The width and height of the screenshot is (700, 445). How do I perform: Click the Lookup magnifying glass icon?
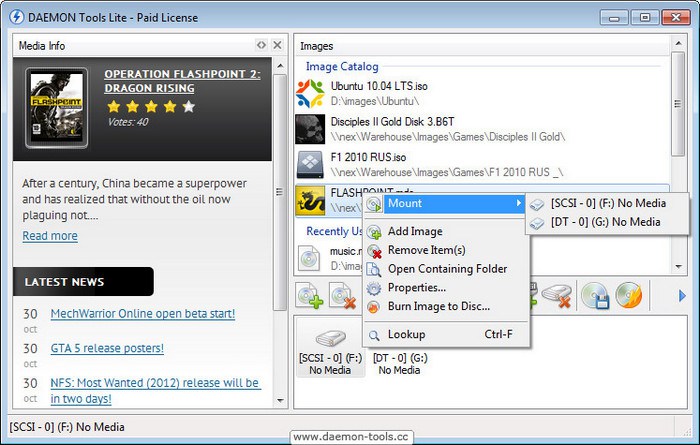pos(374,335)
